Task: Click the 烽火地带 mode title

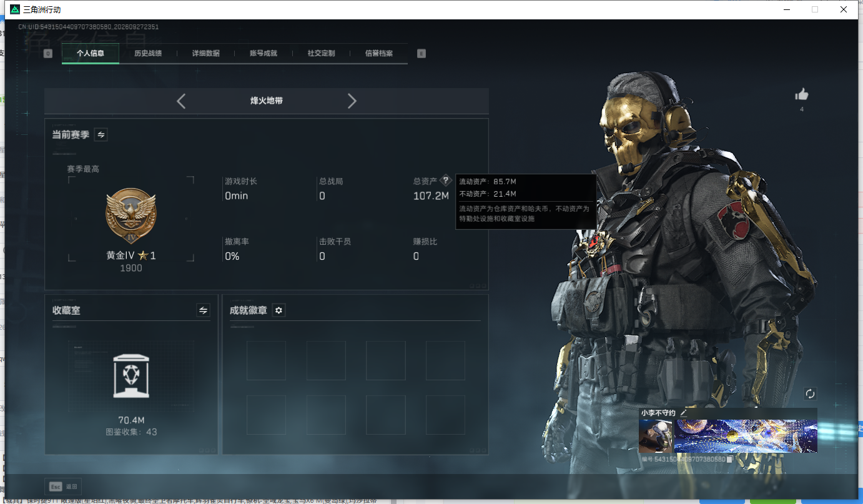Action: [x=267, y=101]
